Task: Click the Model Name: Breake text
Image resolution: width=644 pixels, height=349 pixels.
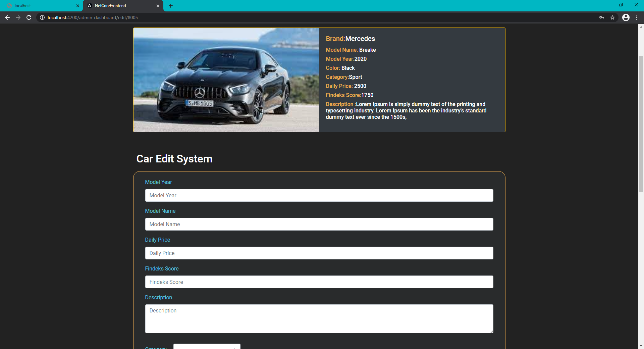Action: tap(351, 50)
